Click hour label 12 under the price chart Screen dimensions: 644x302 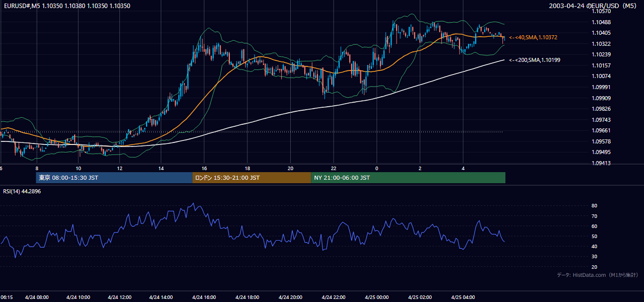point(119,168)
